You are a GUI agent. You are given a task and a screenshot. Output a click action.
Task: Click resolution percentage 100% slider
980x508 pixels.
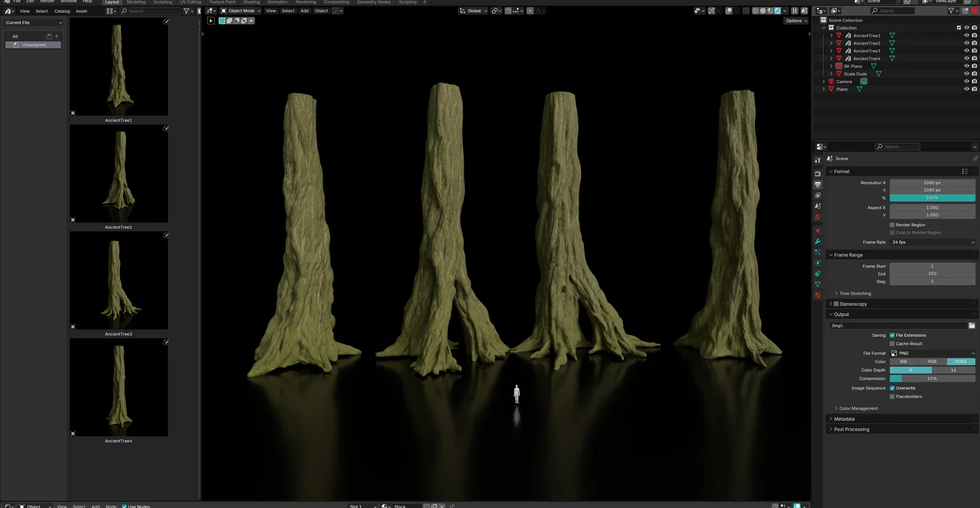click(x=932, y=198)
